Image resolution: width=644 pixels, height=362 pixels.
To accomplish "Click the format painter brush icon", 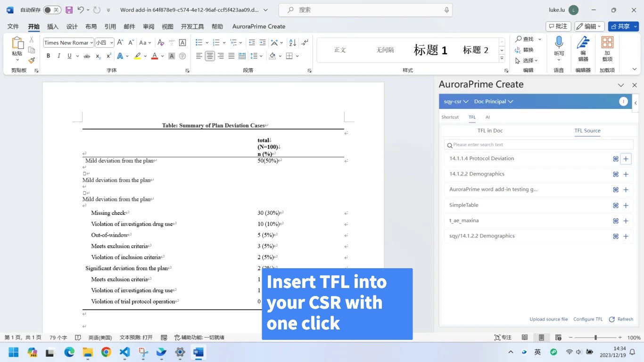I will point(32,60).
